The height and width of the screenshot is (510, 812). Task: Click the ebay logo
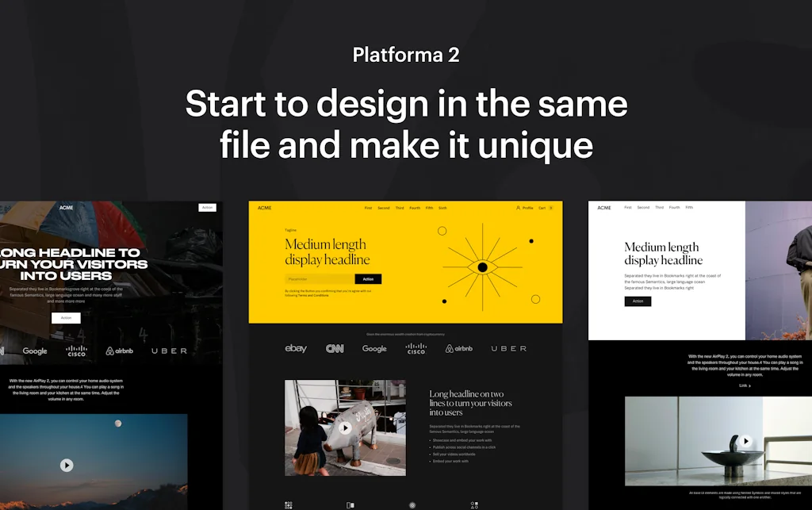(x=296, y=347)
